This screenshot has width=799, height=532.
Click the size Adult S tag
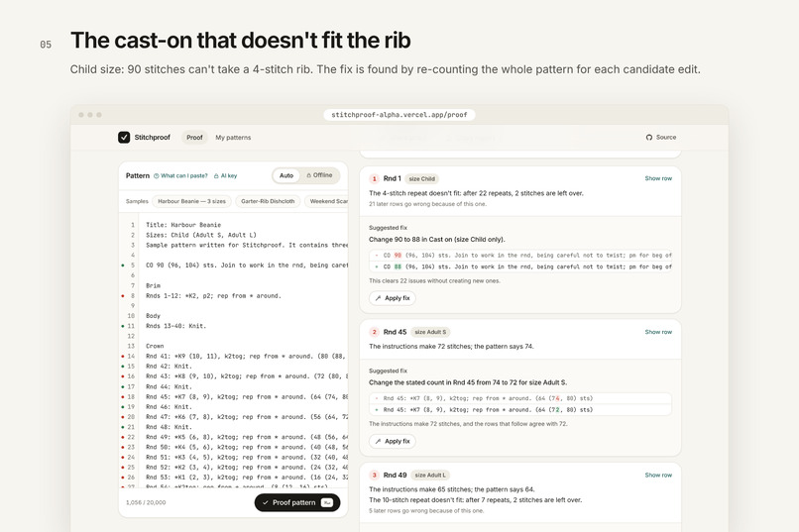(x=430, y=332)
